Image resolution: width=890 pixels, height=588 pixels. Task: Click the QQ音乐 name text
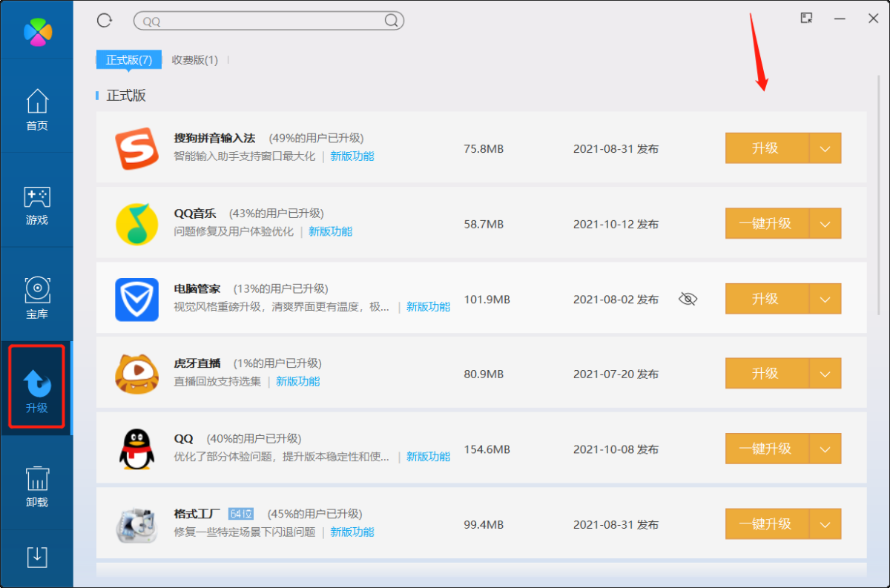[x=197, y=214]
